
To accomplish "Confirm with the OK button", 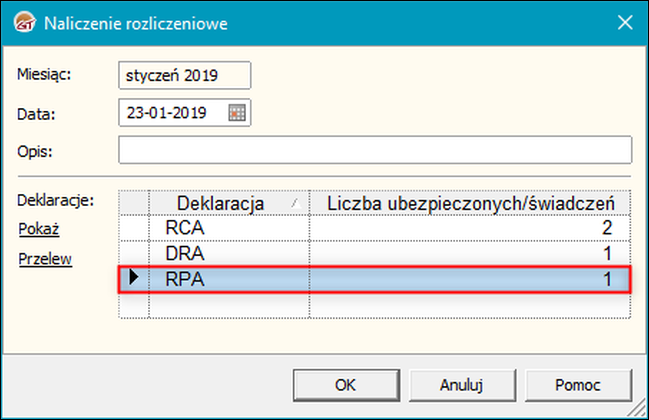I will coord(346,385).
